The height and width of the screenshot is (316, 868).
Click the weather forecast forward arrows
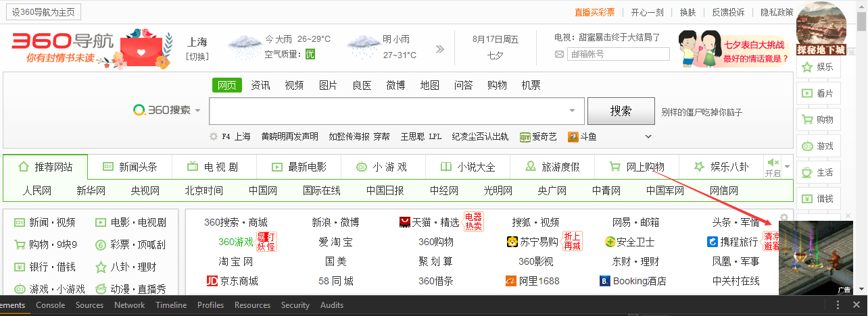pos(440,49)
